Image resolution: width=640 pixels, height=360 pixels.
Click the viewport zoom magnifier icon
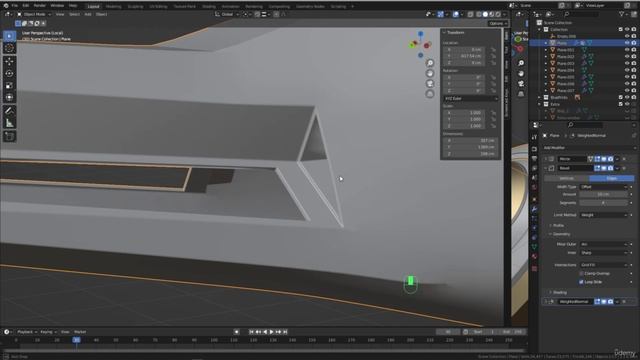[x=430, y=63]
